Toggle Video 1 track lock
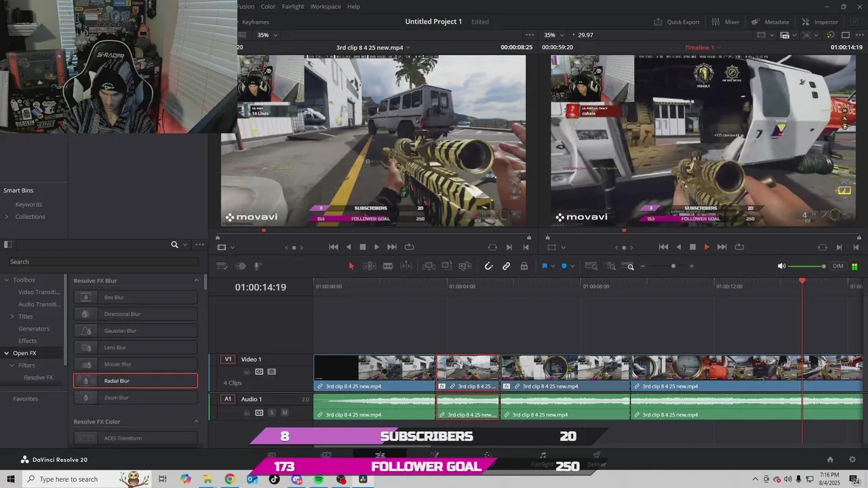The height and width of the screenshot is (488, 868). [247, 372]
